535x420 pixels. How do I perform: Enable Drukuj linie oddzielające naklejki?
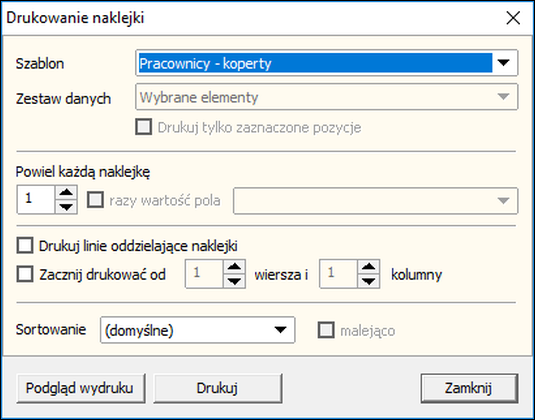25,246
